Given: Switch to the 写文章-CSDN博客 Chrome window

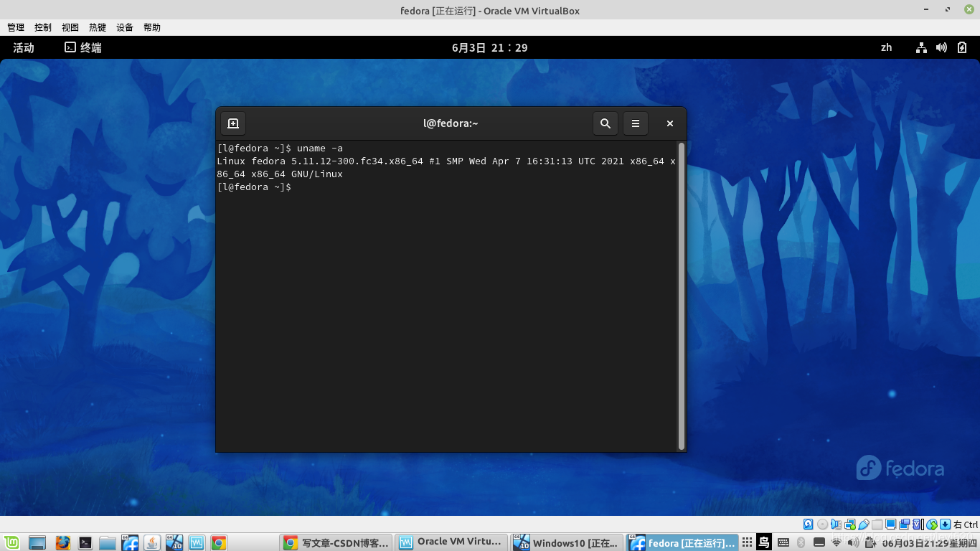Looking at the screenshot, I should (x=336, y=542).
